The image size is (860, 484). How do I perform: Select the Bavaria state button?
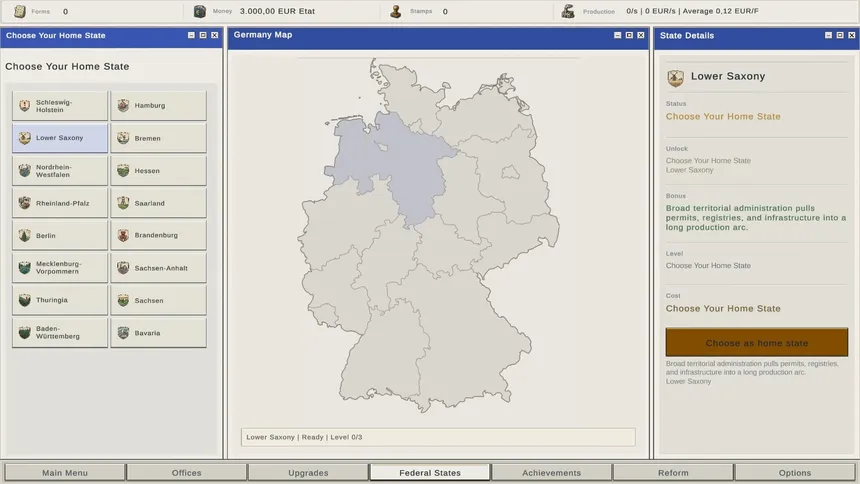coord(159,333)
